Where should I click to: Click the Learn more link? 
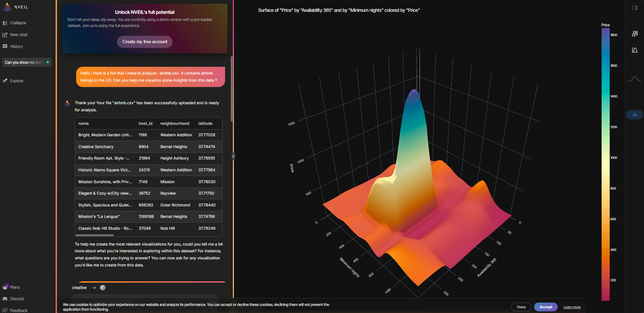point(572,307)
